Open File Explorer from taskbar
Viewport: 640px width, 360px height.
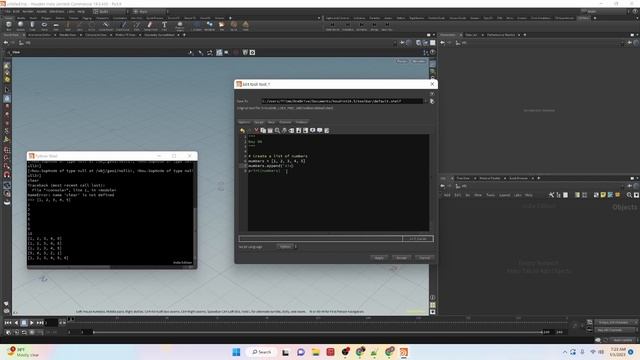[316, 352]
